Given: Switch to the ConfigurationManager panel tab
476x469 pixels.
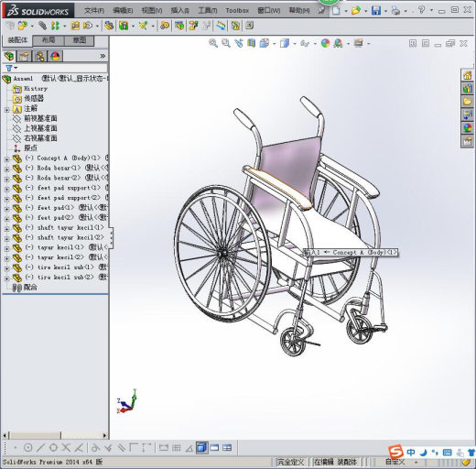Looking at the screenshot, I should pos(39,56).
